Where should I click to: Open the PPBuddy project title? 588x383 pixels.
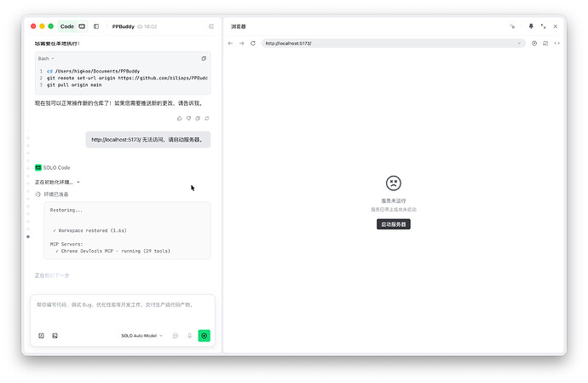[123, 26]
